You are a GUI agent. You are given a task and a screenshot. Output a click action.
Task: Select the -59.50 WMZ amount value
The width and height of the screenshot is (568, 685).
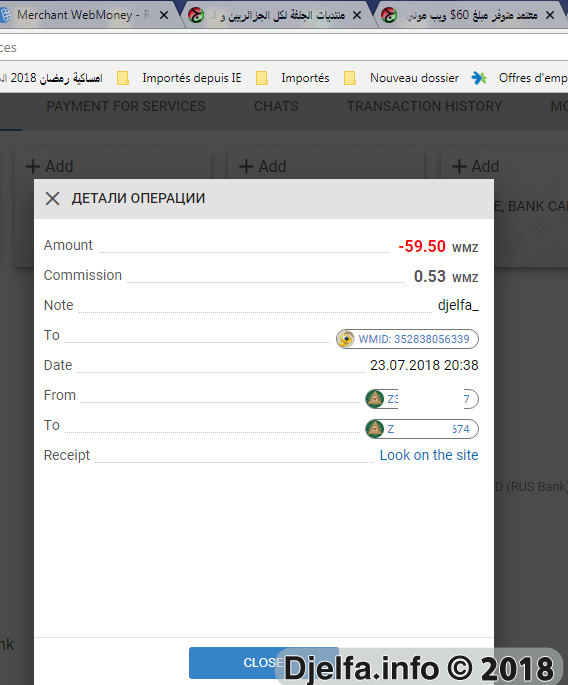pyautogui.click(x=438, y=246)
